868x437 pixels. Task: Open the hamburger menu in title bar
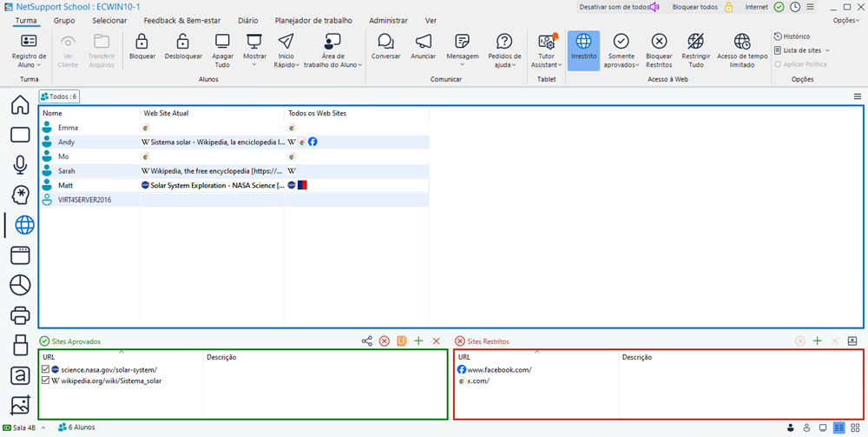click(x=810, y=7)
